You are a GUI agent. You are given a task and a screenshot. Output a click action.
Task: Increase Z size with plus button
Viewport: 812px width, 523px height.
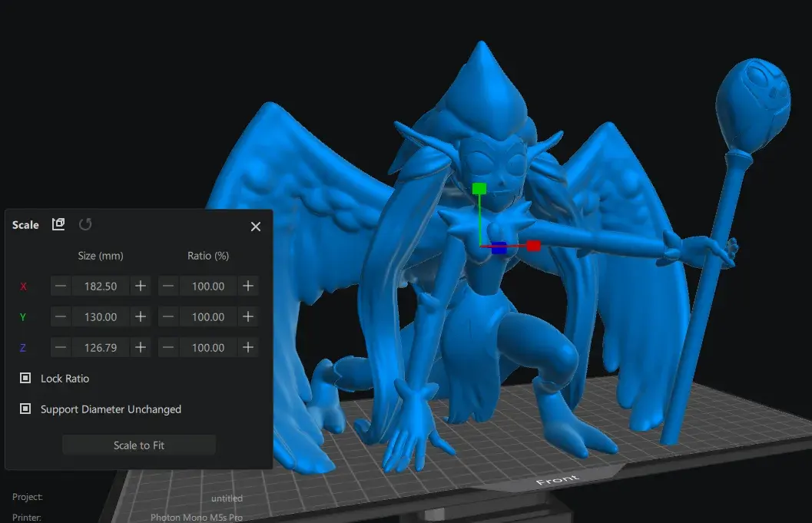tap(141, 347)
